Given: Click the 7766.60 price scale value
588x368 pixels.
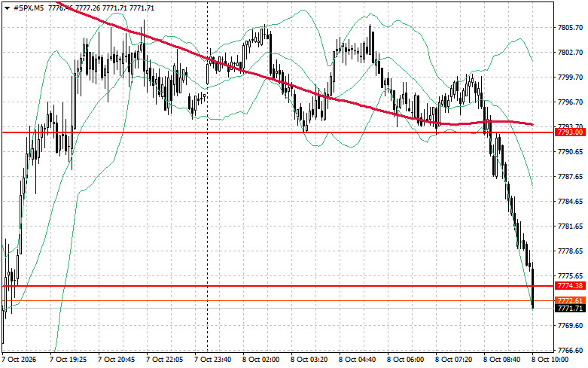Looking at the screenshot, I should pyautogui.click(x=570, y=351).
